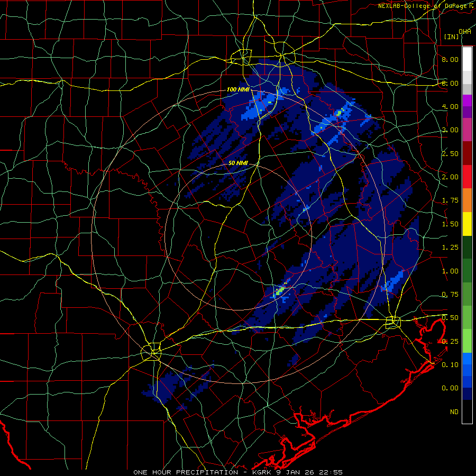Pick the black ND legend swatch
476x476 pixels.
(x=467, y=411)
